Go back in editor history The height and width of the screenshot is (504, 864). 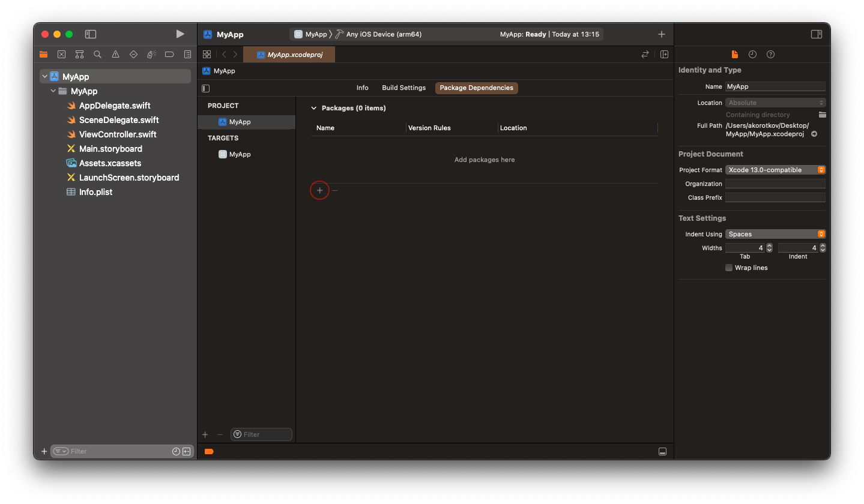coord(224,54)
